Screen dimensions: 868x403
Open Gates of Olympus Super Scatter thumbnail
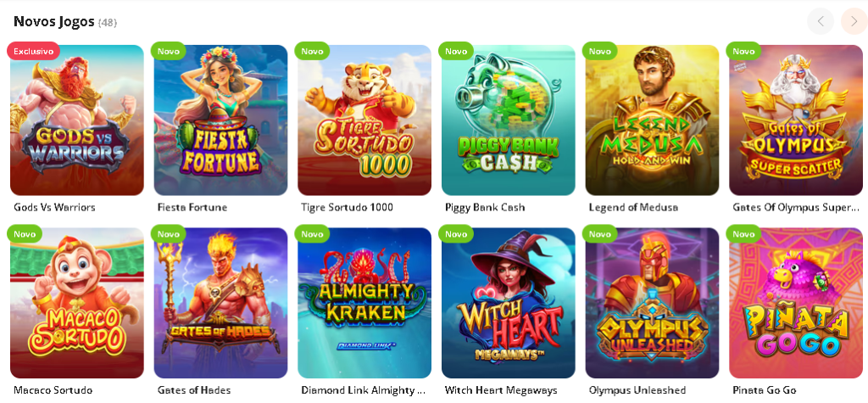796,120
